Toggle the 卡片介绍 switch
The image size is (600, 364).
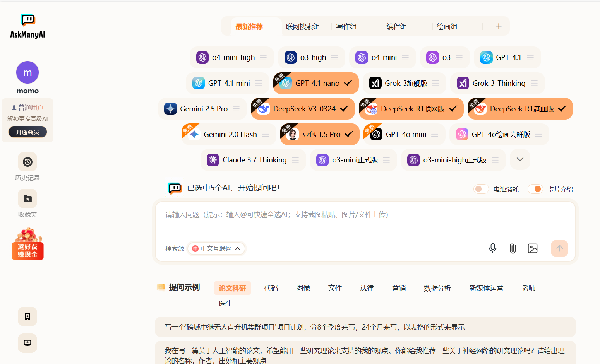pyautogui.click(x=535, y=189)
